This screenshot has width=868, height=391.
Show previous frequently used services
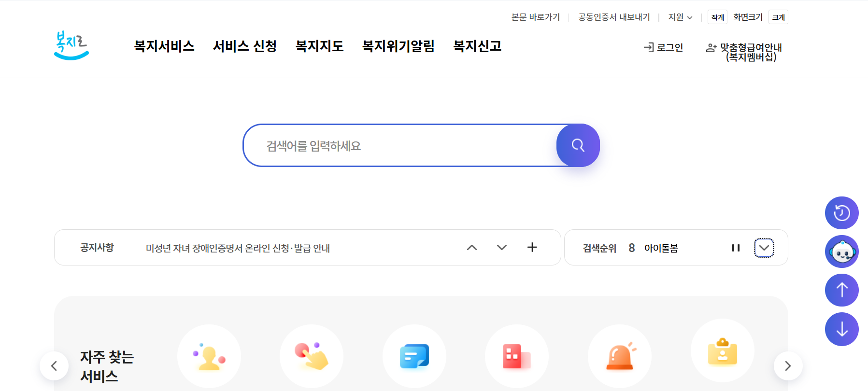pos(54,366)
